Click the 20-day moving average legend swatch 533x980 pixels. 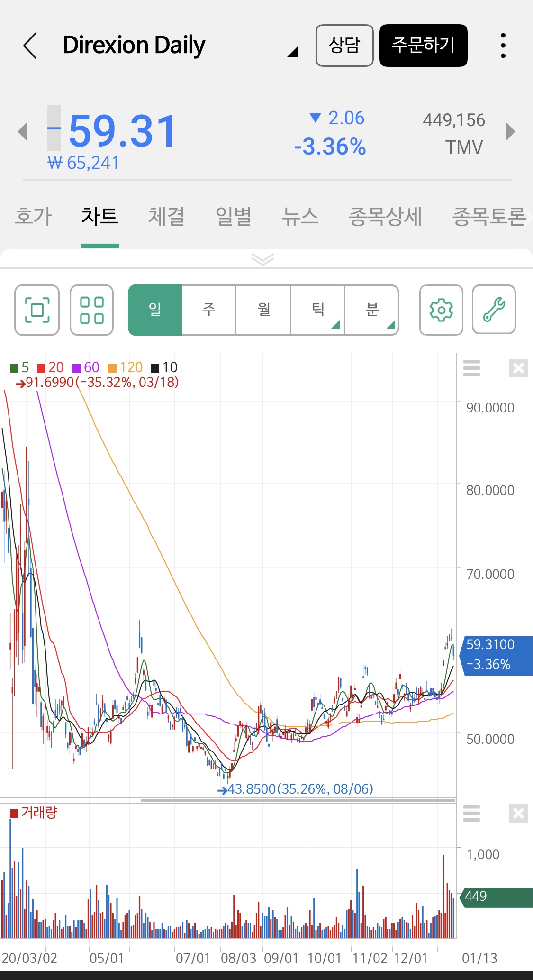(41, 368)
